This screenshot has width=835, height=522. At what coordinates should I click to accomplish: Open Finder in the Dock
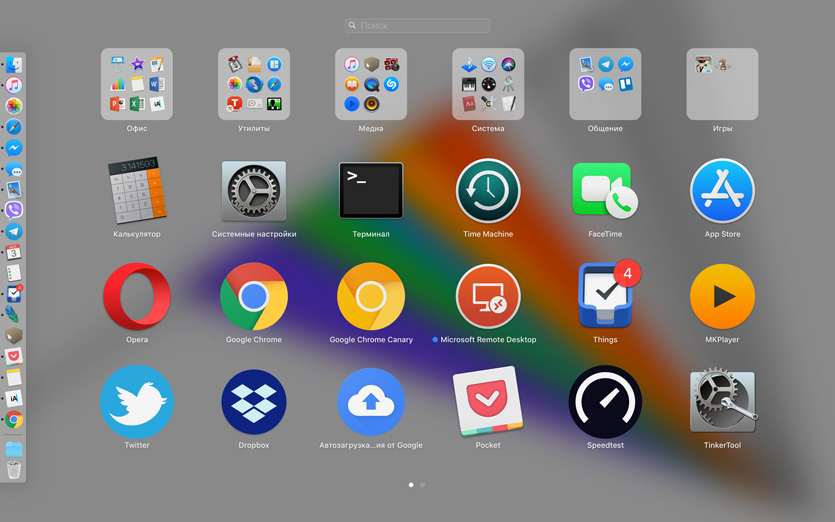14,65
